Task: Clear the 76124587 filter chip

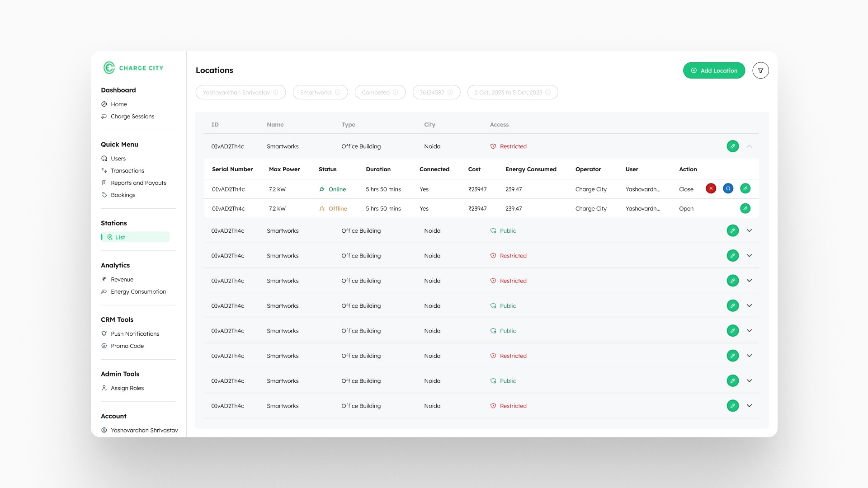Action: [450, 92]
